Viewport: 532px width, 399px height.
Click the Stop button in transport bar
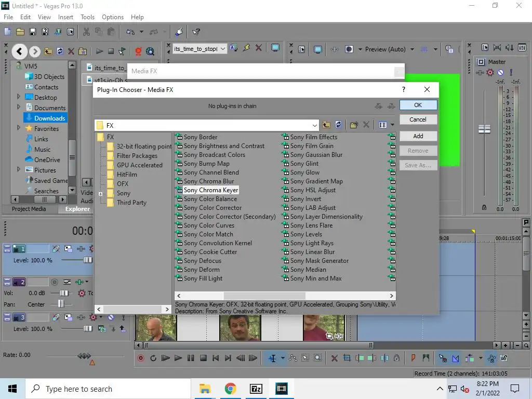203,358
